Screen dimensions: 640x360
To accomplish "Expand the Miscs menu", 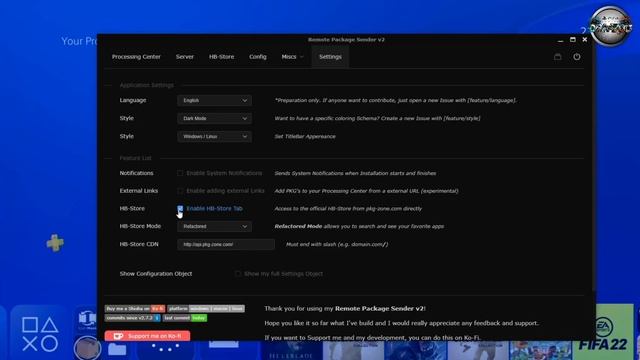I will [x=292, y=57].
